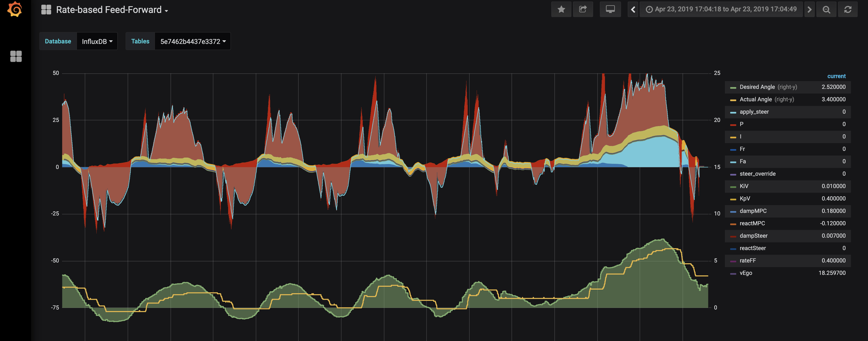
Task: Zoom out the time range
Action: tap(826, 10)
